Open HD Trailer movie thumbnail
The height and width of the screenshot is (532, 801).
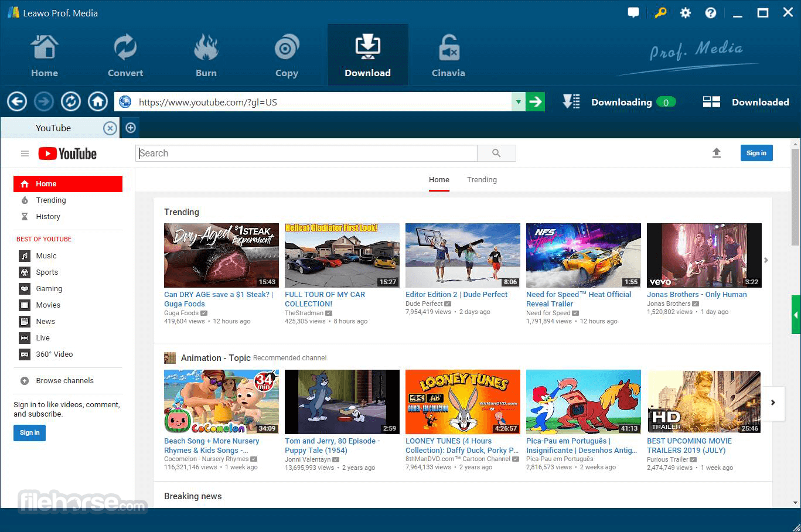704,402
